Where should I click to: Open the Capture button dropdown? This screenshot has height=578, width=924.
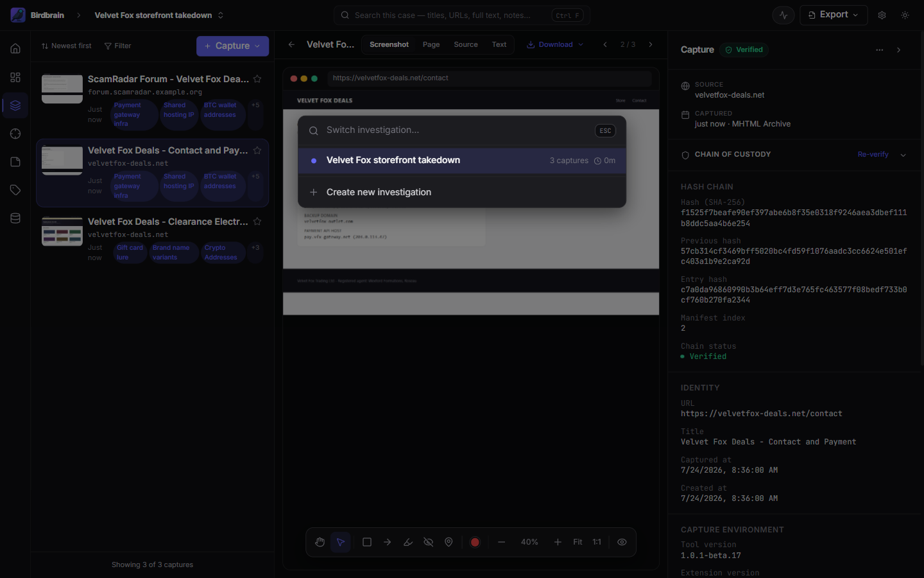(x=232, y=46)
